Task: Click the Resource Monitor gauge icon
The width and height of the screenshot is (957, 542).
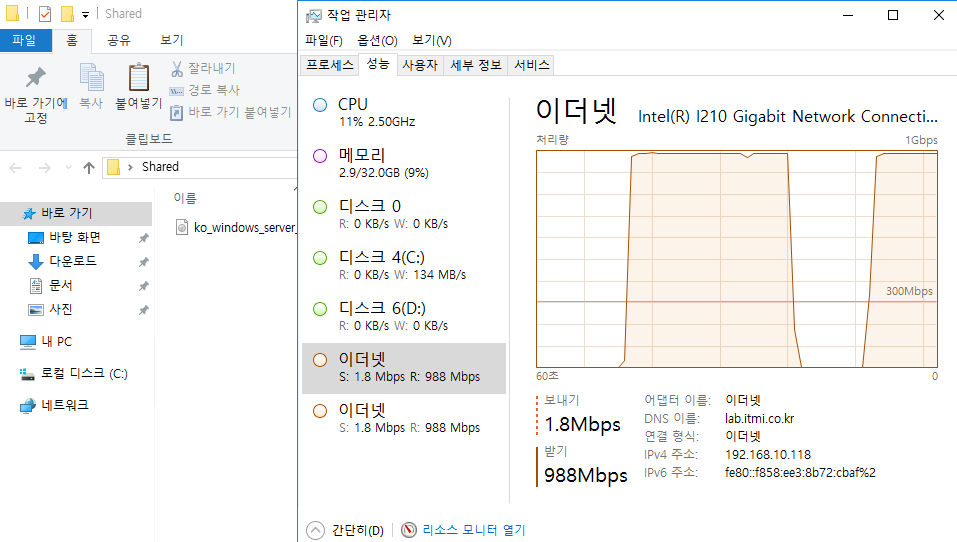Action: point(409,530)
